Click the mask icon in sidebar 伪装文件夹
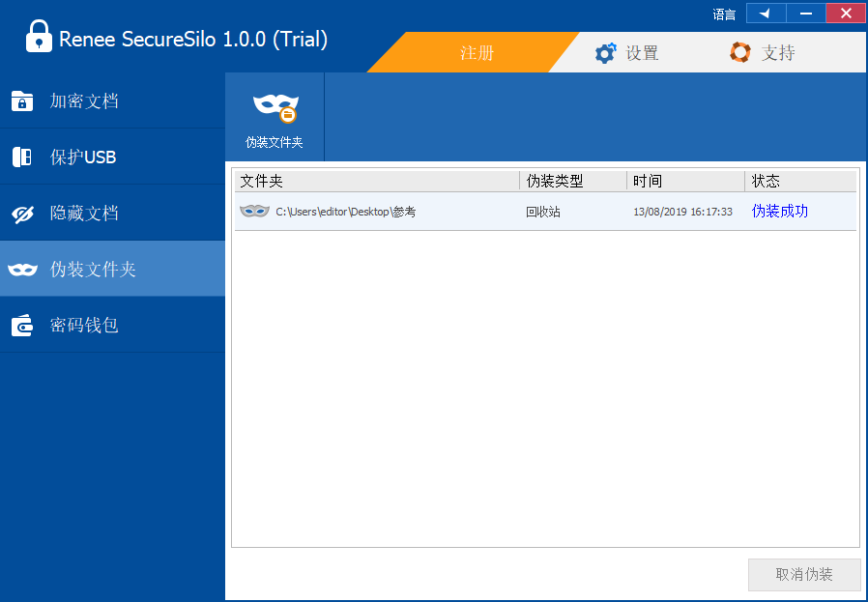 click(x=22, y=270)
